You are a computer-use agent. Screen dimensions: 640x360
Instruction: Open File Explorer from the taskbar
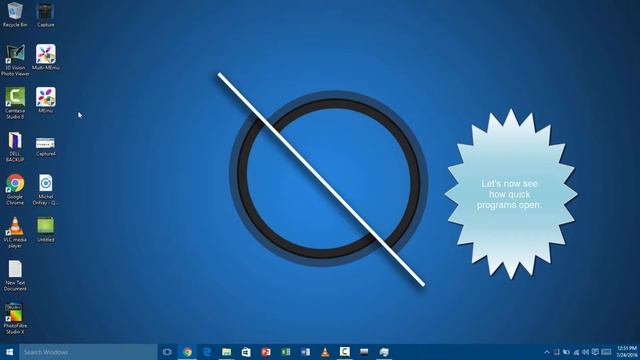pyautogui.click(x=227, y=352)
